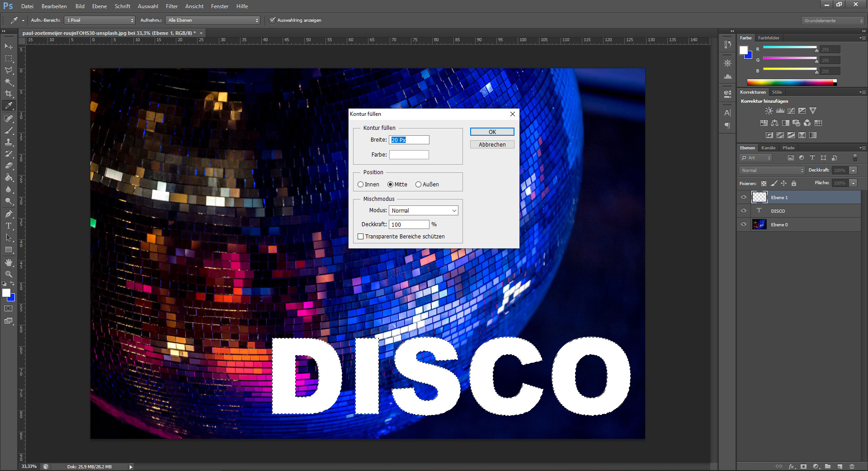This screenshot has height=471, width=868.
Task: Click the Abbrechen button
Action: (x=492, y=145)
